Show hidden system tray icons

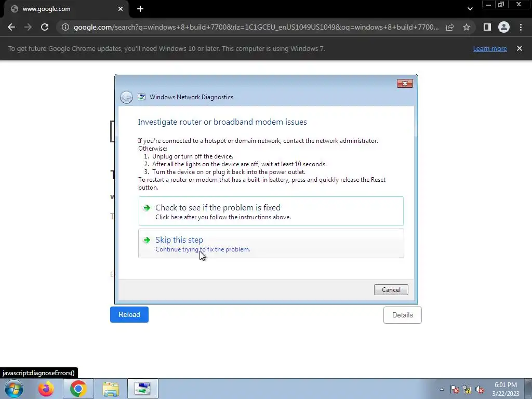[x=442, y=389]
